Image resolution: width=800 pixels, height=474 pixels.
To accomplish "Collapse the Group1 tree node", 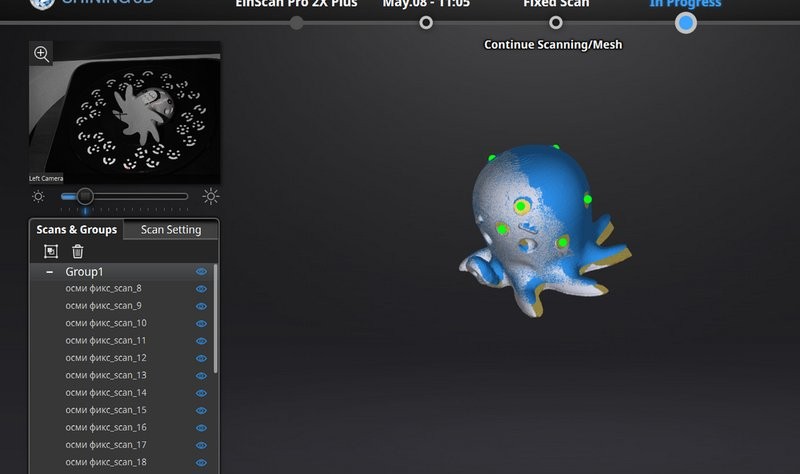I will click(x=50, y=271).
